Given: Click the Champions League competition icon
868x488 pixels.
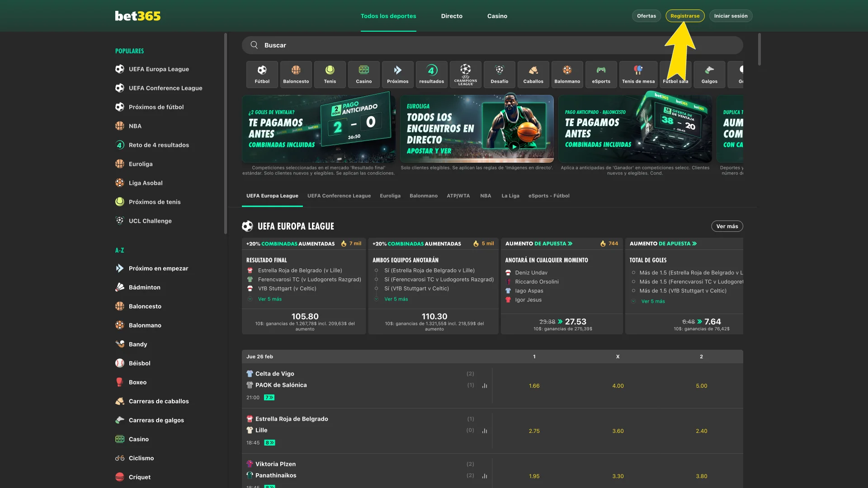Looking at the screenshot, I should 465,74.
